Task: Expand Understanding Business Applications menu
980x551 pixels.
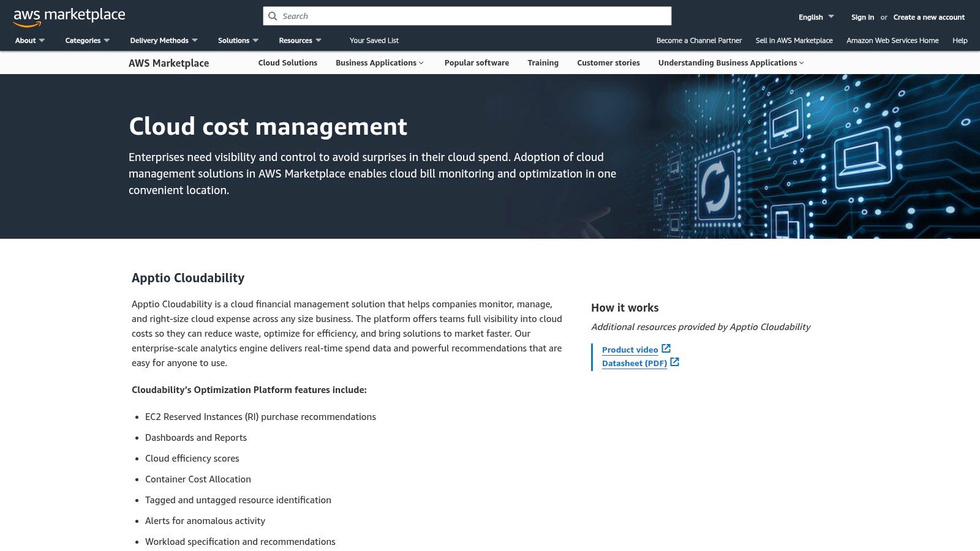Action: (731, 62)
